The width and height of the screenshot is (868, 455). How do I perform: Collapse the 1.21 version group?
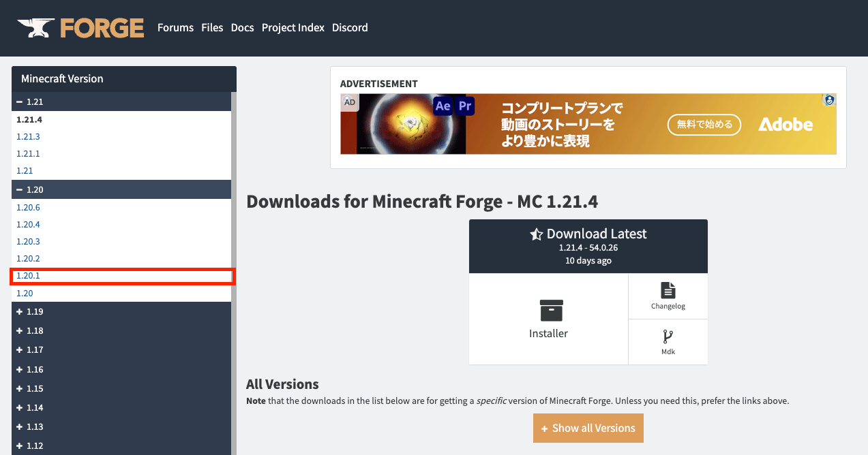[x=121, y=101]
